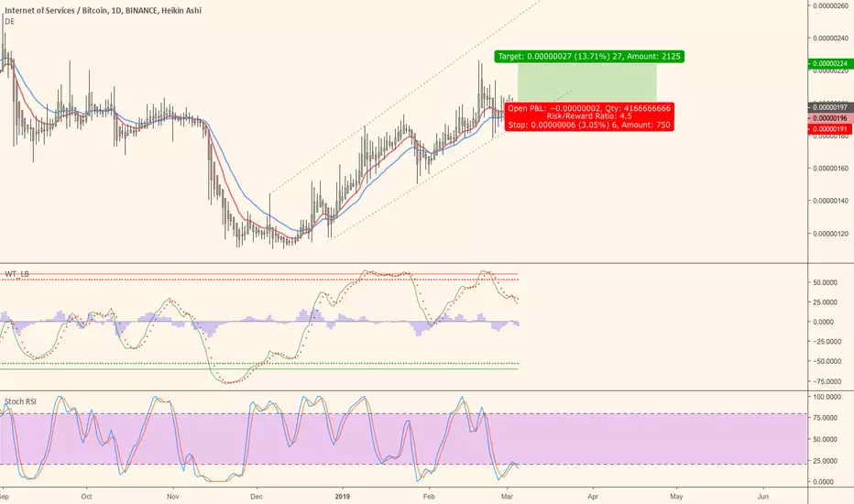Click the Nov label on the time axis

coord(172,497)
